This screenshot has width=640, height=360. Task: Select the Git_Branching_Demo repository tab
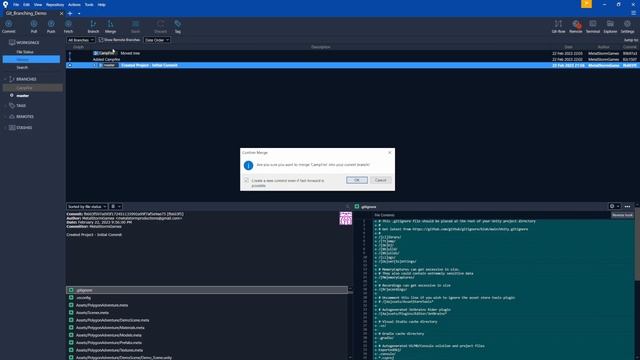pyautogui.click(x=27, y=13)
